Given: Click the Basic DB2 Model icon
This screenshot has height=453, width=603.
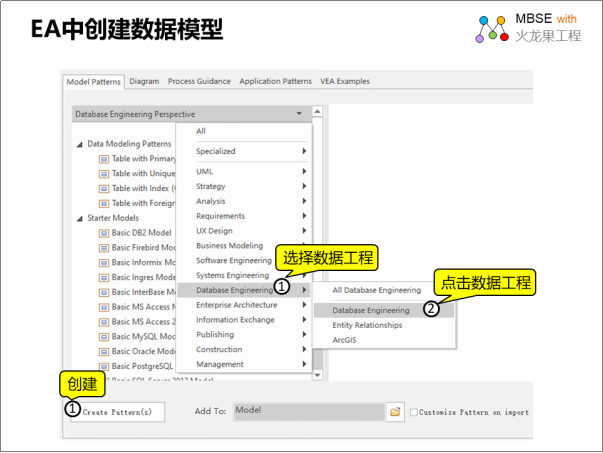Looking at the screenshot, I should [x=103, y=233].
